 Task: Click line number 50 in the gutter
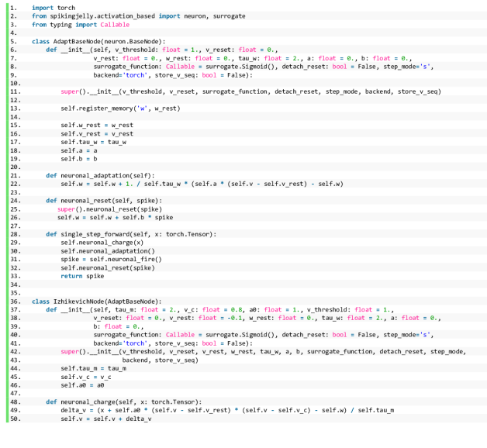tap(13, 419)
